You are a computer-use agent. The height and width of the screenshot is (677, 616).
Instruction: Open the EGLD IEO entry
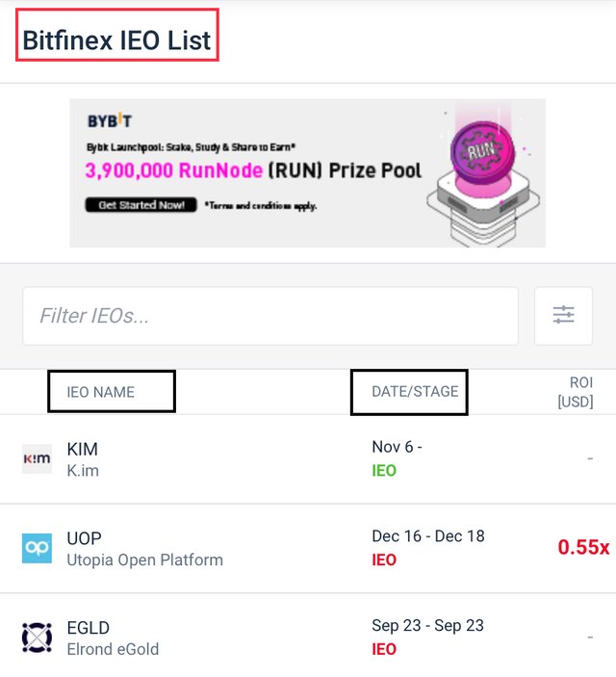click(x=89, y=628)
